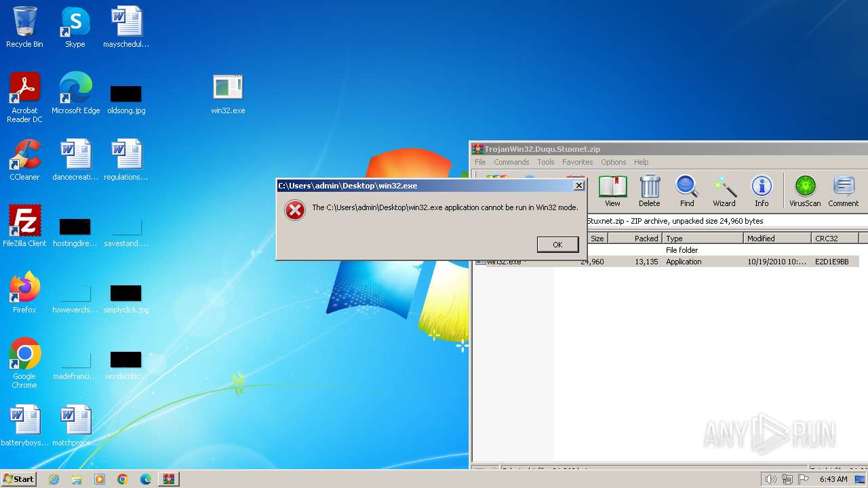Select the dancecreati... Word document
Image resolution: width=868 pixels, height=488 pixels.
[x=75, y=160]
